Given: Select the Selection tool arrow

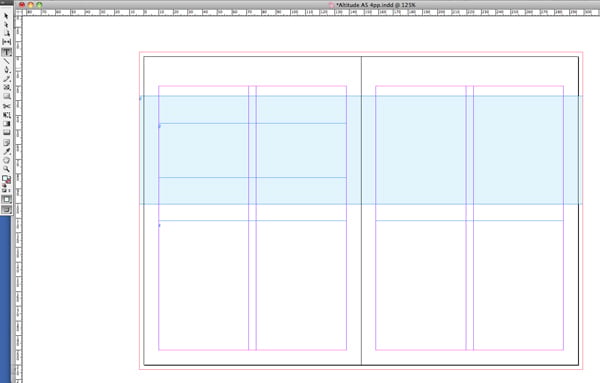Looking at the screenshot, I should point(6,16).
